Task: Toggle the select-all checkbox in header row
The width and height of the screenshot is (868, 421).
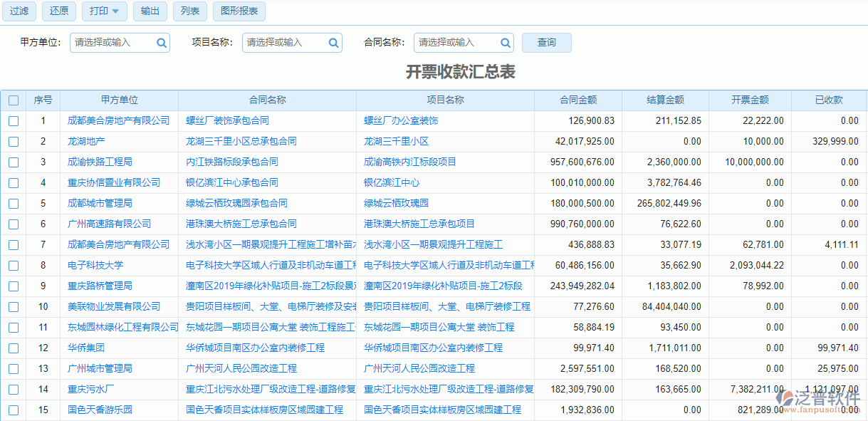Action: click(14, 100)
